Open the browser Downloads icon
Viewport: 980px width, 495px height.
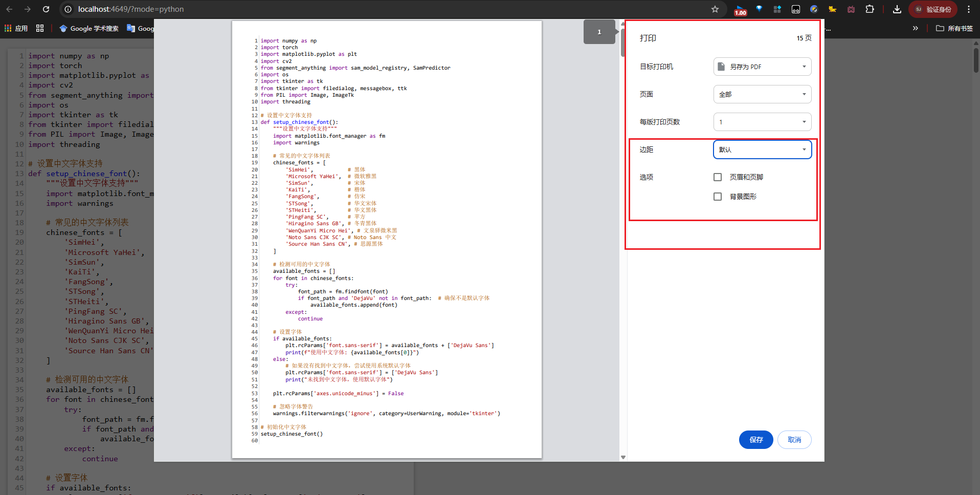897,9
